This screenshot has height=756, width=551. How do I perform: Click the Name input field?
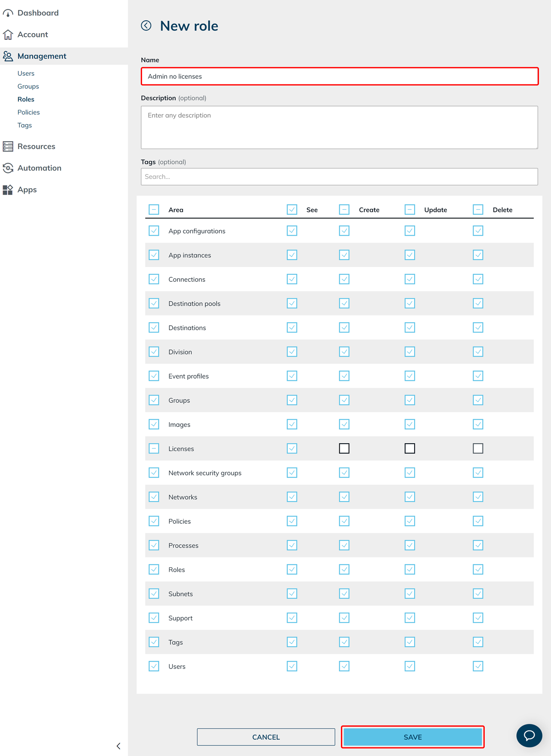tap(340, 76)
